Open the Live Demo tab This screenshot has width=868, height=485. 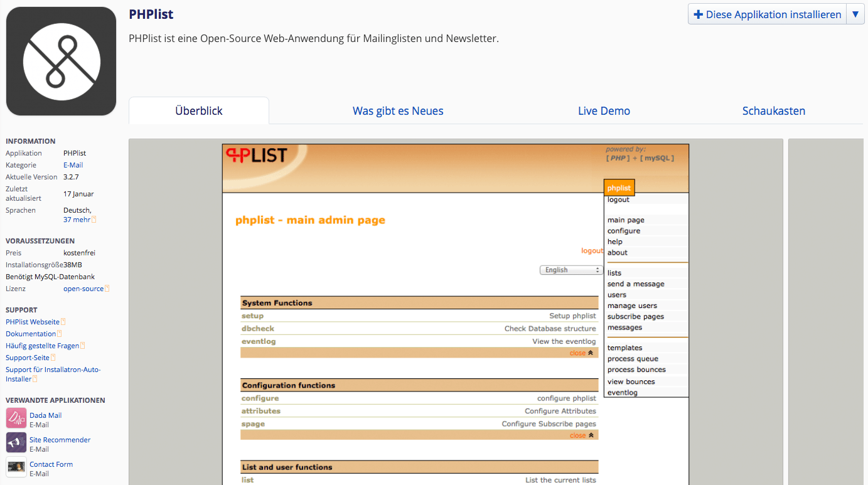[604, 110]
